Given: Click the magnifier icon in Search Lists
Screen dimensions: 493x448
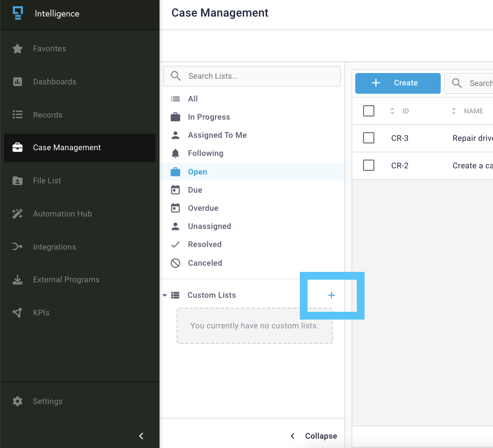Looking at the screenshot, I should pyautogui.click(x=176, y=76).
